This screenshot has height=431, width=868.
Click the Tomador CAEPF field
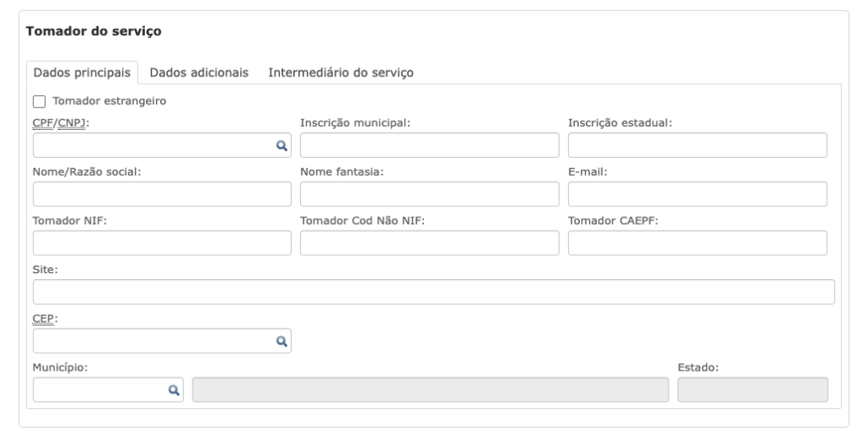click(698, 243)
